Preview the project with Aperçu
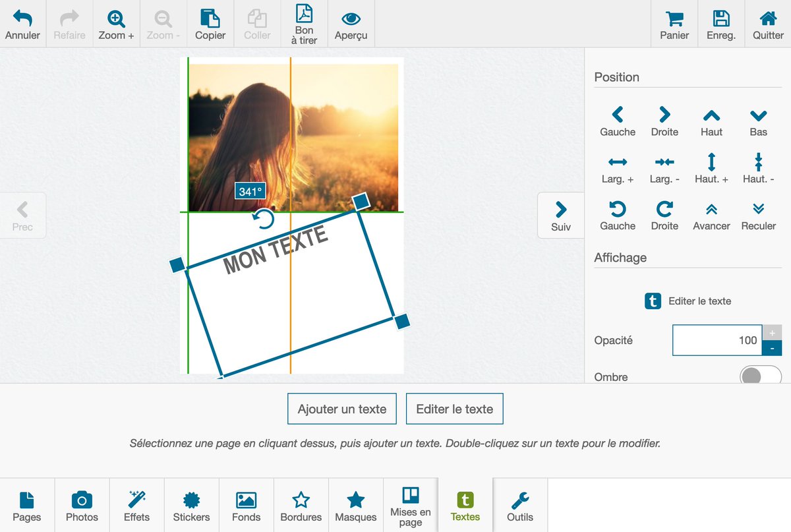Image resolution: width=791 pixels, height=532 pixels. point(351,23)
